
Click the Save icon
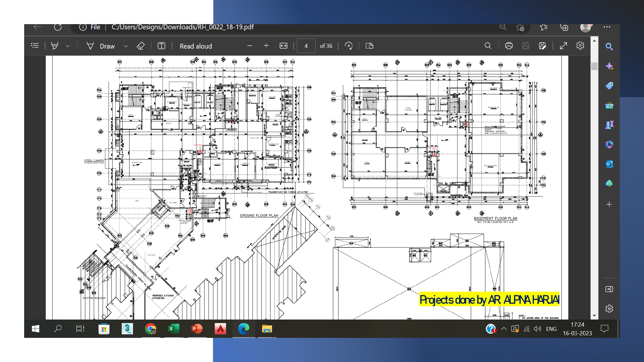[526, 46]
